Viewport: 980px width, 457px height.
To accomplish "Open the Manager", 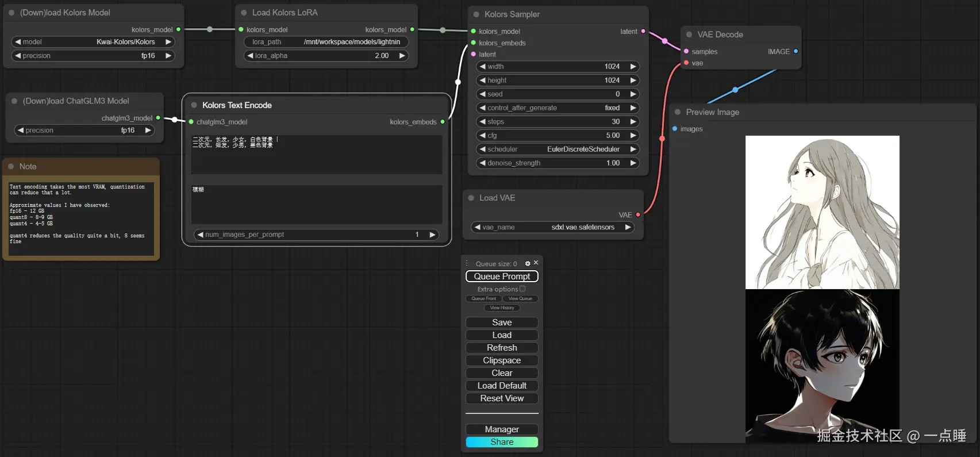I will pos(502,429).
